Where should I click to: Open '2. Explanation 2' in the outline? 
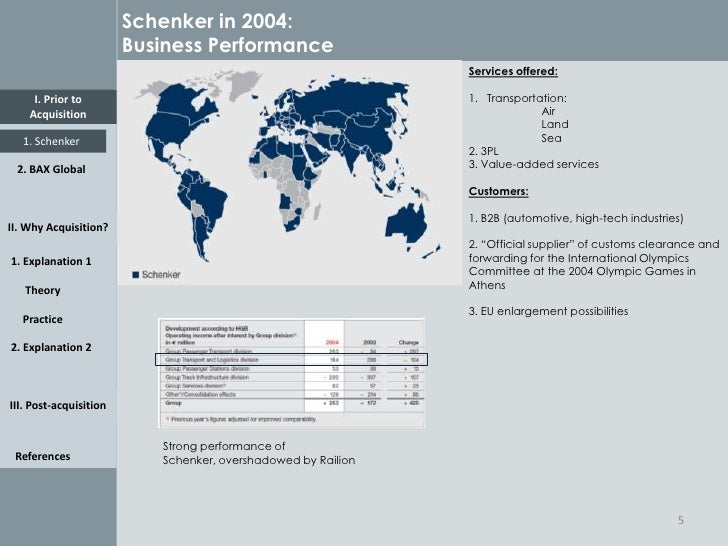pos(51,347)
